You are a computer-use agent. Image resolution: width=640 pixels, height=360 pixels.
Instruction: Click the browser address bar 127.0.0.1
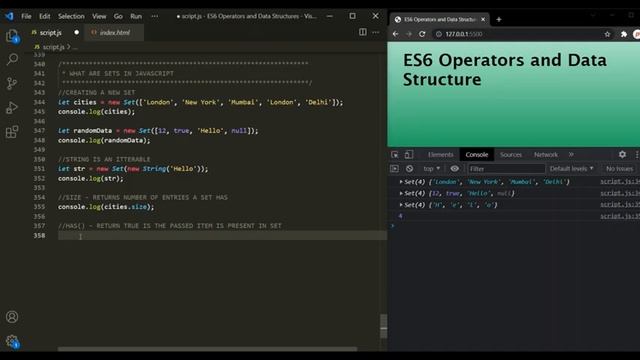click(464, 34)
